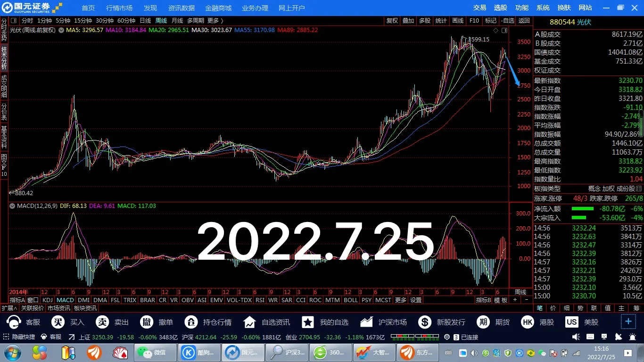Open 自选资讯 chart icon
Screen dimensions: 644x362
point(249,322)
